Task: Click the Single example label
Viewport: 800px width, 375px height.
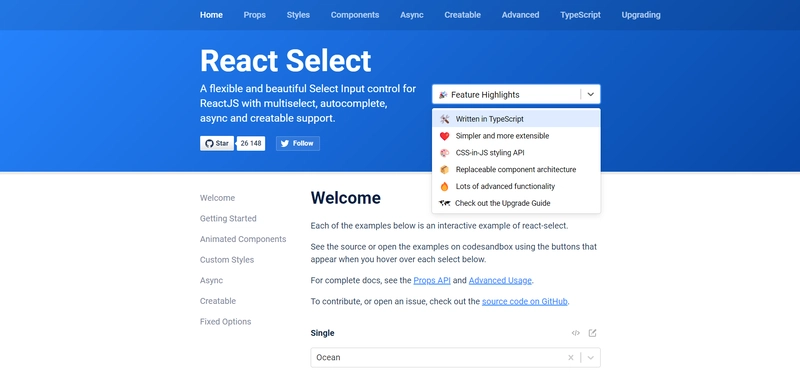Action: coord(322,333)
